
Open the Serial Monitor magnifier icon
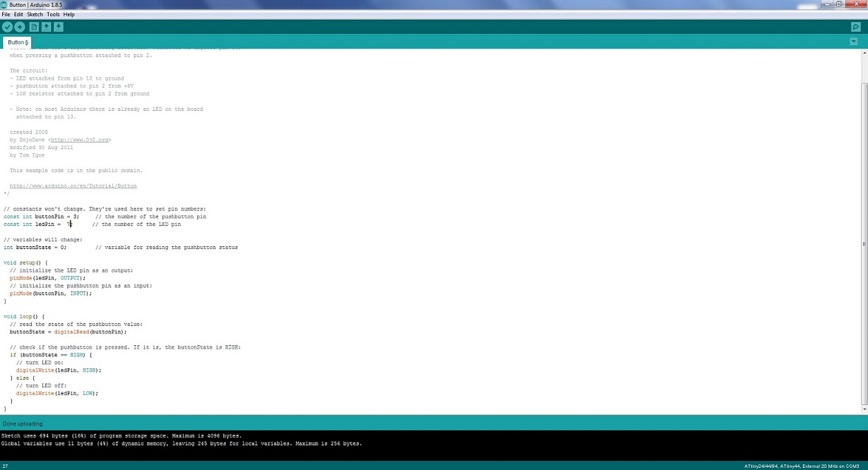pos(855,27)
